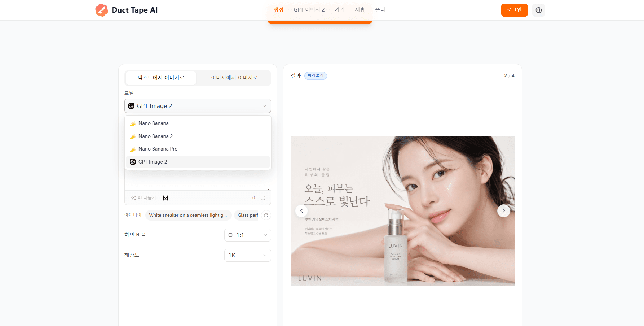This screenshot has width=644, height=326.
Task: Click the 결과 heading
Action: (296, 76)
